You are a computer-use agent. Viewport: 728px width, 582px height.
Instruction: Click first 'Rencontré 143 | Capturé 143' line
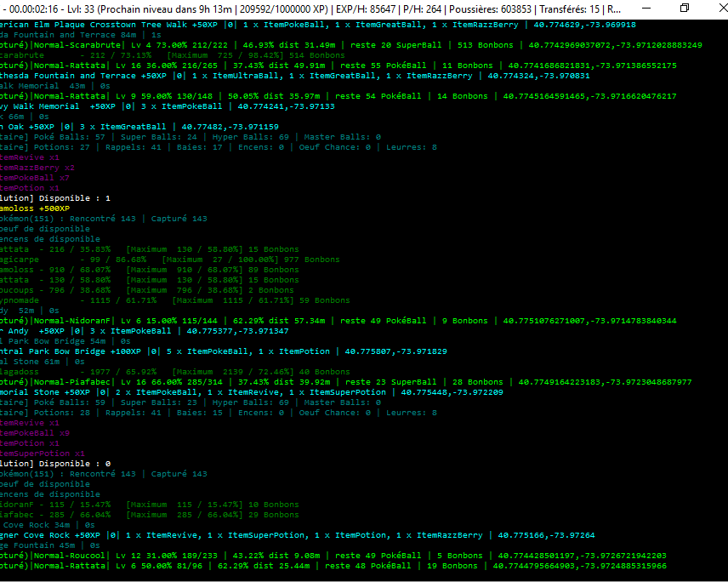104,219
